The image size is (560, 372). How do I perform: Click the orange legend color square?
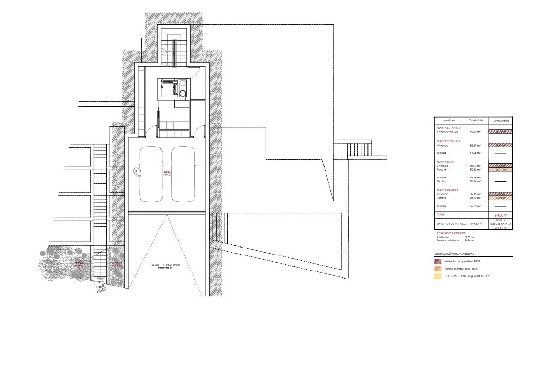coord(438,269)
